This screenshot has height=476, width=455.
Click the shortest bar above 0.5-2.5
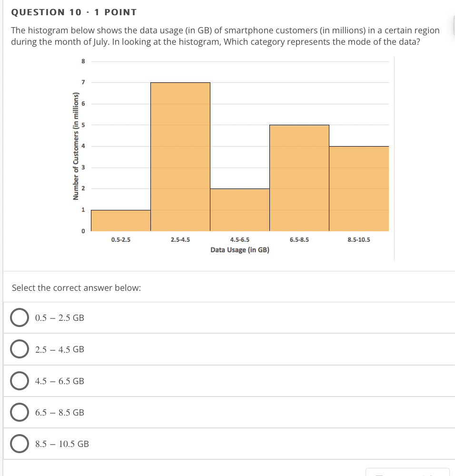pyautogui.click(x=120, y=220)
